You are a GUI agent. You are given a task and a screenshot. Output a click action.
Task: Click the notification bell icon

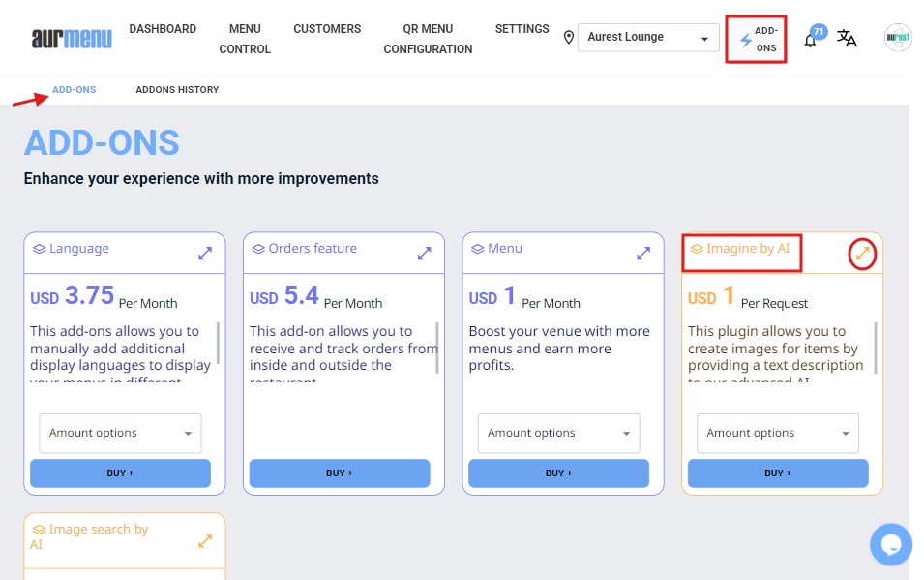pyautogui.click(x=811, y=40)
